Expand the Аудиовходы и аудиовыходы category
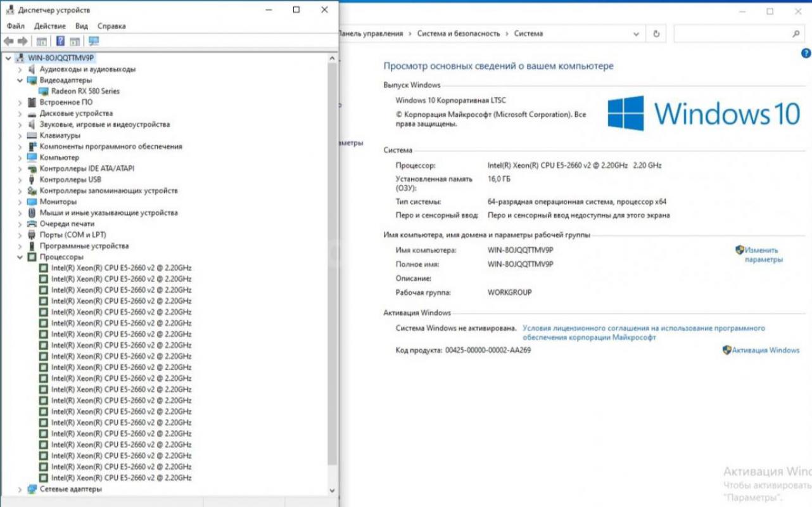 point(20,69)
